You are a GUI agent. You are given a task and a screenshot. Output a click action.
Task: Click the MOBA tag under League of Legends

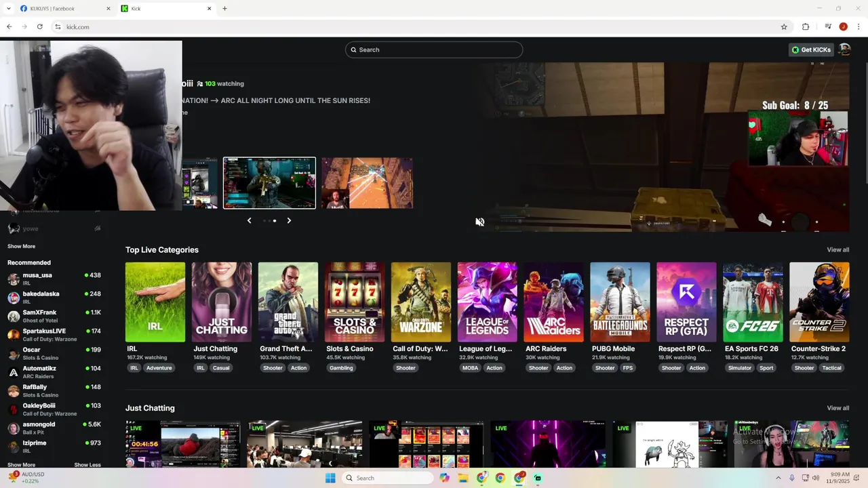[470, 368]
